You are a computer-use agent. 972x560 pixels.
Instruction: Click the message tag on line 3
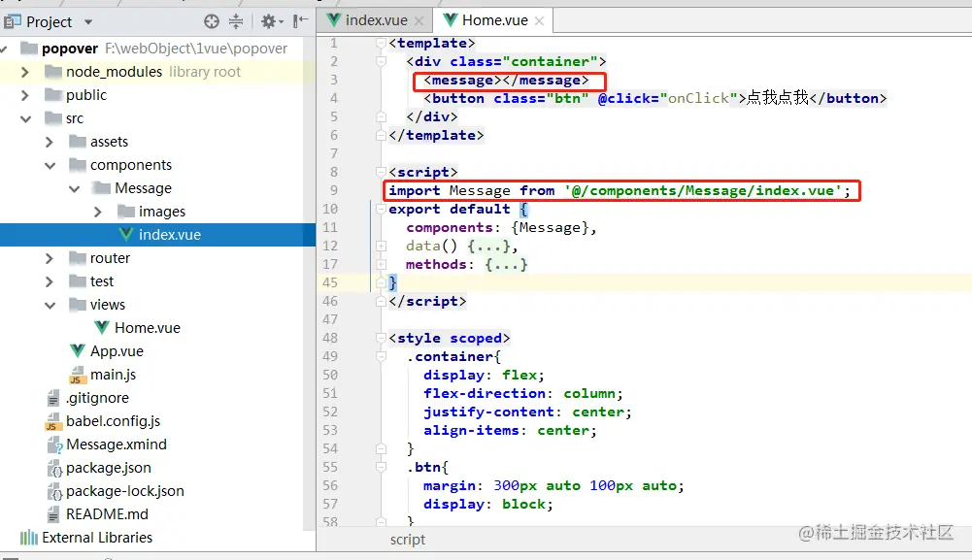click(506, 80)
